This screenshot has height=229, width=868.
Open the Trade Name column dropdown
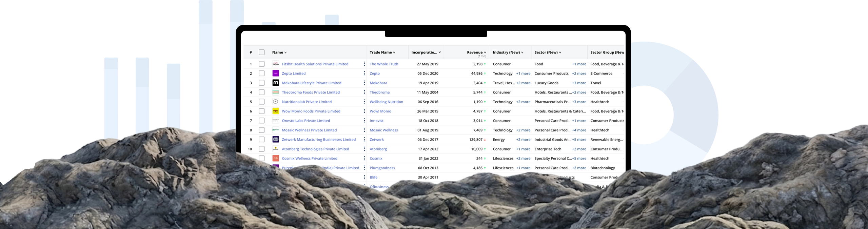394,53
